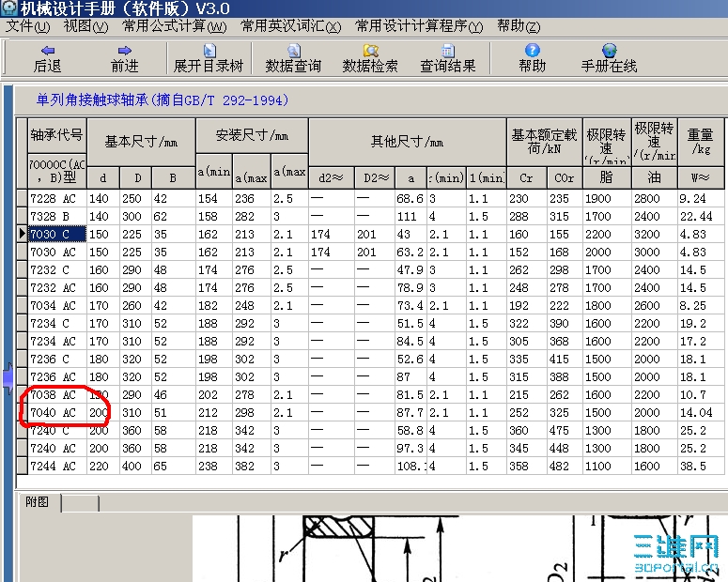
Task: Click the 其他尺寸/mm column header
Action: tap(407, 142)
